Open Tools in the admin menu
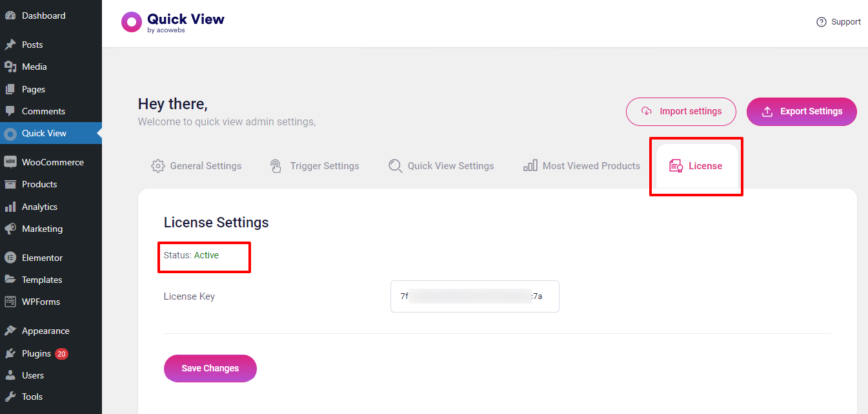Image resolution: width=868 pixels, height=414 pixels. pos(51,397)
